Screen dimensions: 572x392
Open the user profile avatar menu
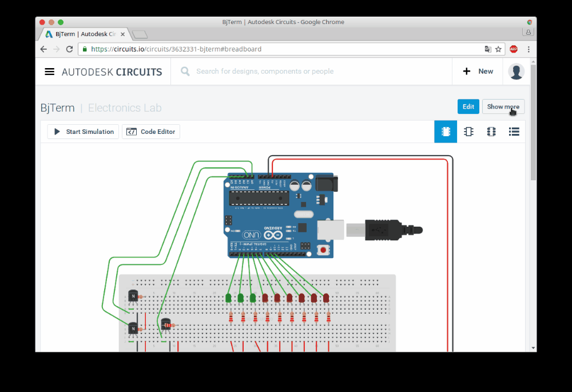pyautogui.click(x=516, y=71)
